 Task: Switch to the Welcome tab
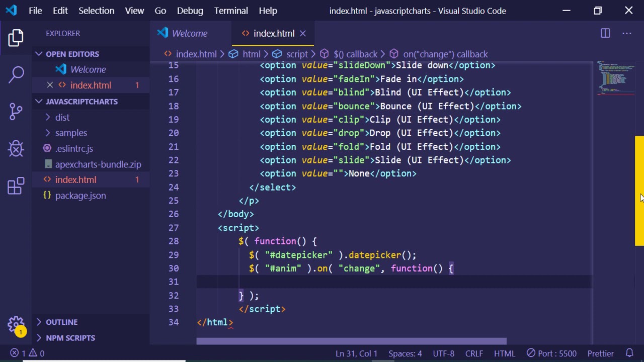pos(189,33)
